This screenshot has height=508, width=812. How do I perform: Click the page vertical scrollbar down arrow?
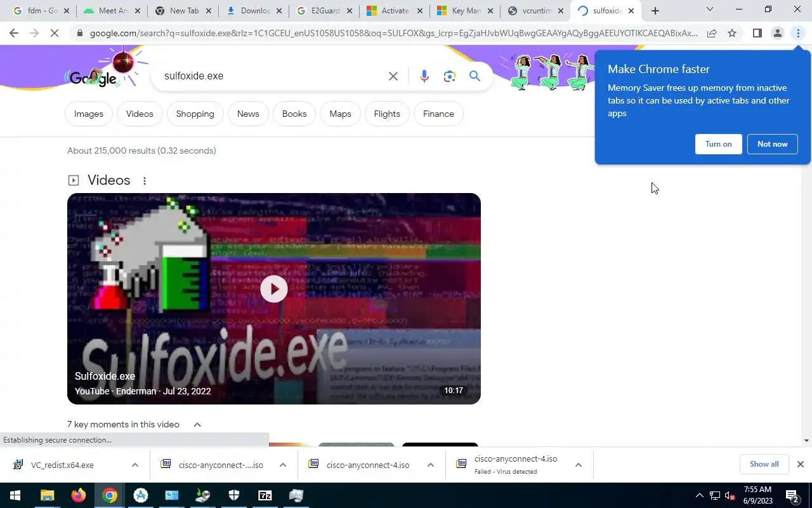[x=806, y=440]
